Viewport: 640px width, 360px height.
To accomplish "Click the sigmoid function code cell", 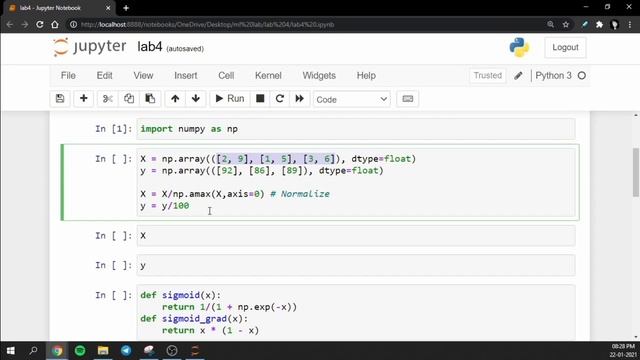I will point(356,313).
